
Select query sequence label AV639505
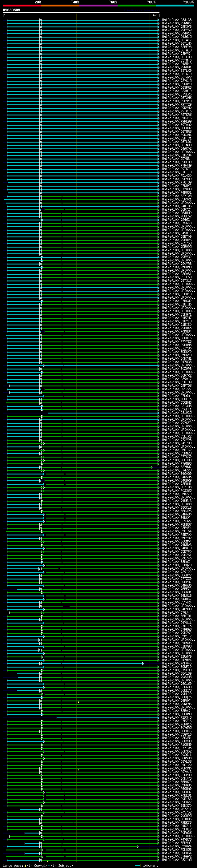[11, 10]
